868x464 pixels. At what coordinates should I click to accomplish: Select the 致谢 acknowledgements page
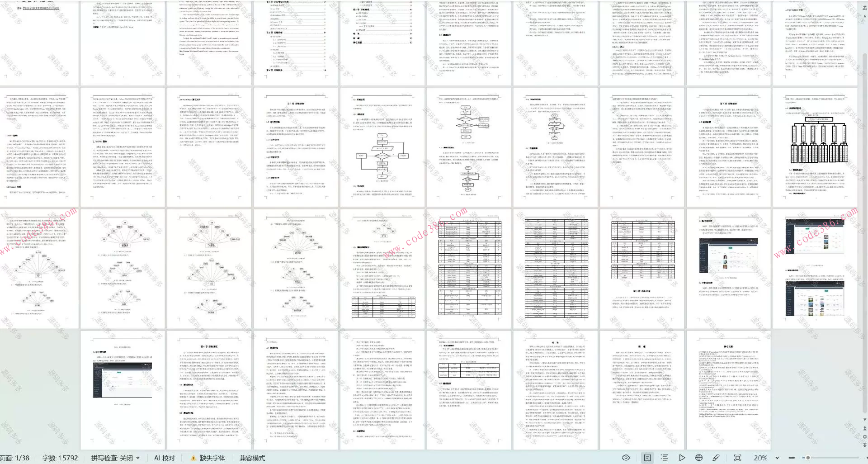642,390
